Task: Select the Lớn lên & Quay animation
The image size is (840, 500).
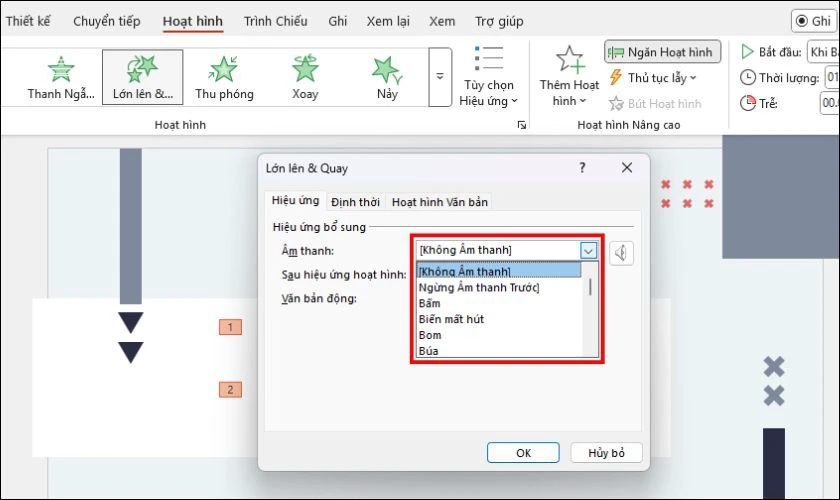Action: [142, 77]
